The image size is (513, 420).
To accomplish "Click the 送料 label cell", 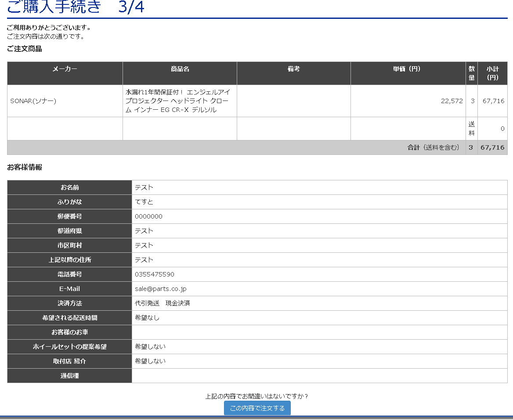I will 471,129.
